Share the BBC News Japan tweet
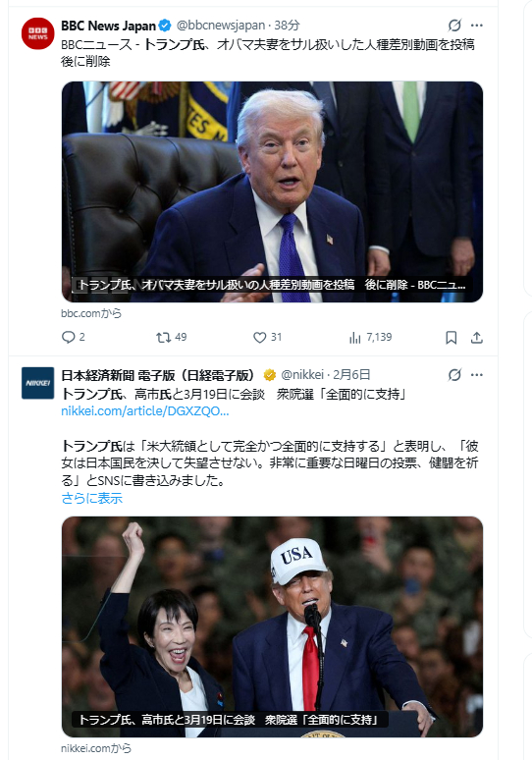 coord(477,338)
